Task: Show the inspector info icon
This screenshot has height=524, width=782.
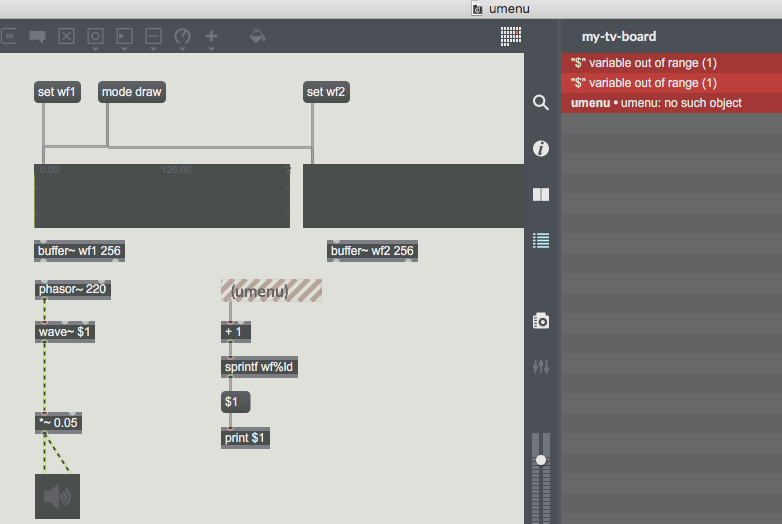Action: pyautogui.click(x=541, y=149)
